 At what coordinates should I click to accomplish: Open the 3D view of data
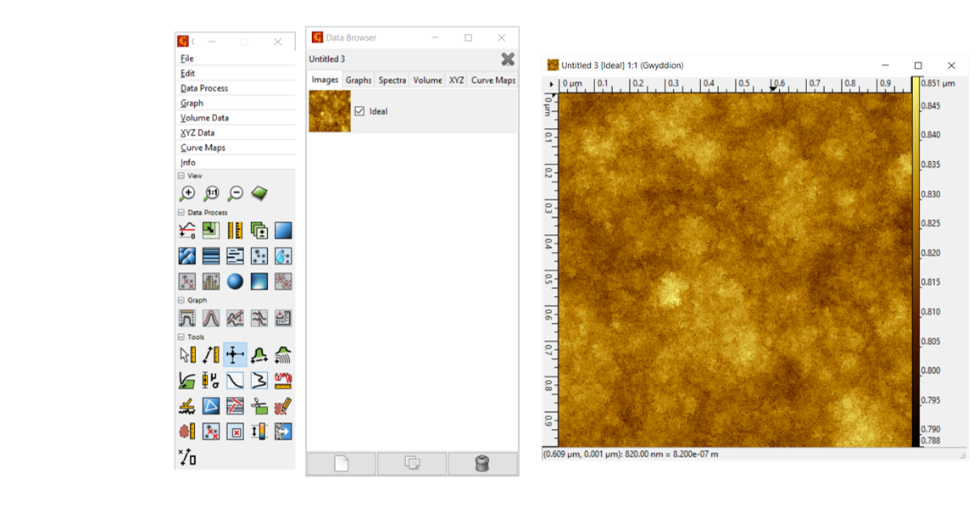[259, 194]
